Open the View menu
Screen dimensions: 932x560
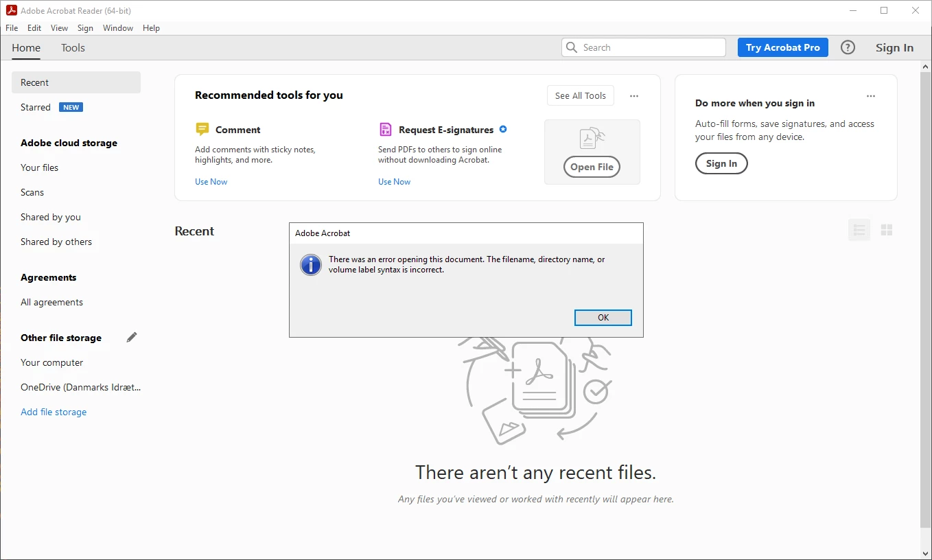click(x=59, y=28)
